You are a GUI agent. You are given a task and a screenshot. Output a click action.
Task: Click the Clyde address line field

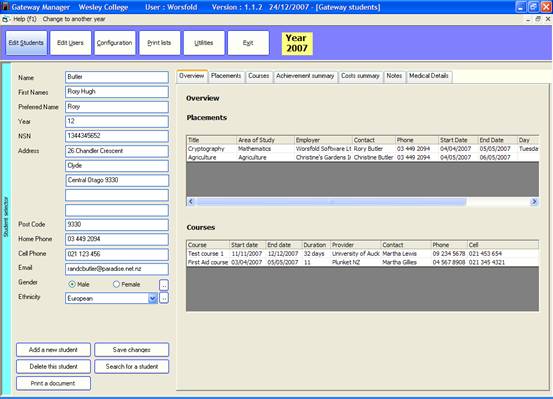(x=117, y=166)
